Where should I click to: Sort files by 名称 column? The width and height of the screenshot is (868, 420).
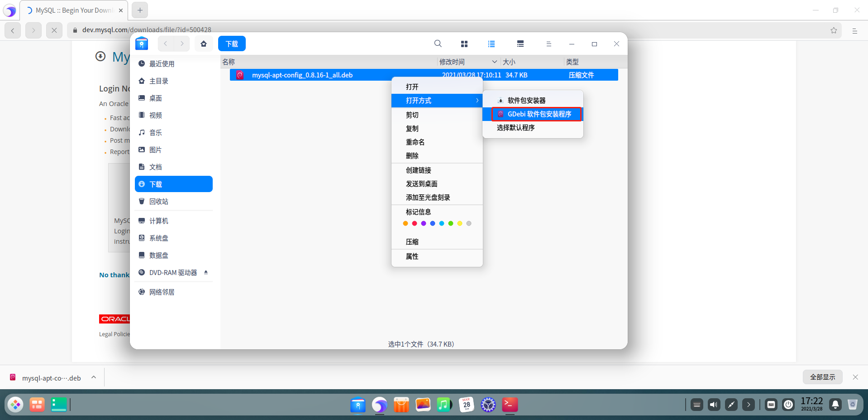pos(329,62)
